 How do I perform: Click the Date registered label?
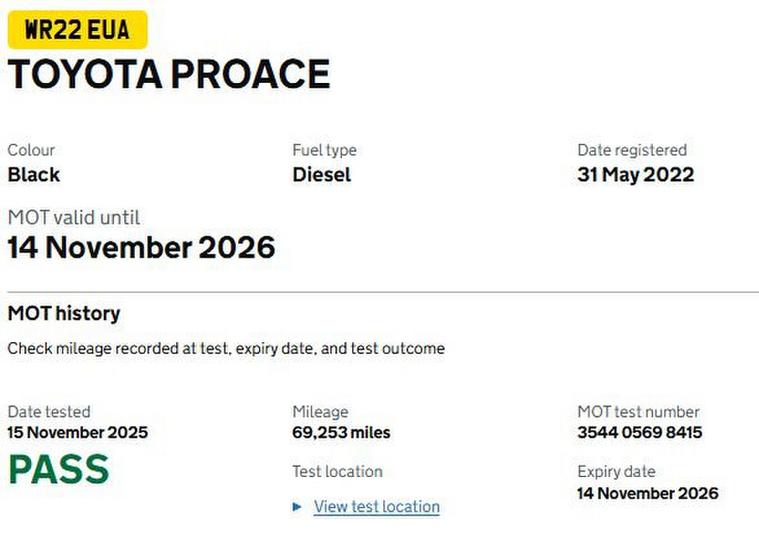click(631, 150)
